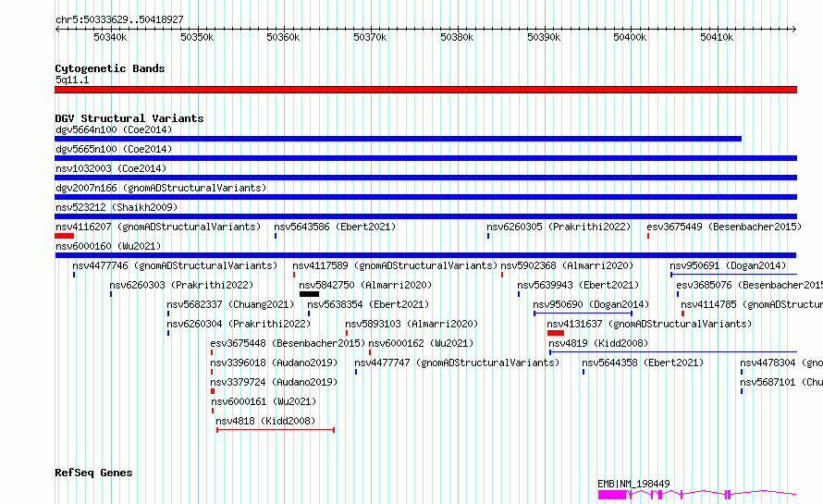Click the nsv4116207 red variant bar
The image size is (823, 504).
(x=64, y=236)
